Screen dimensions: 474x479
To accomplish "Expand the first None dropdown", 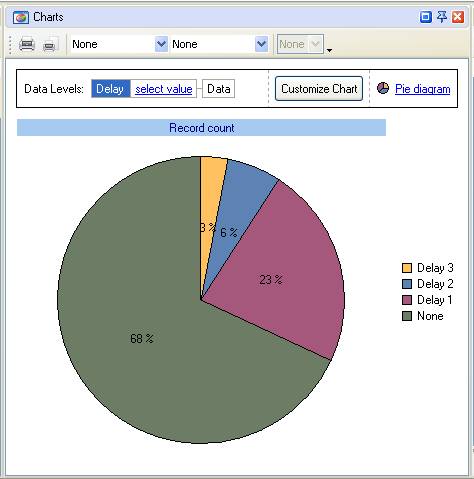I will tap(161, 44).
